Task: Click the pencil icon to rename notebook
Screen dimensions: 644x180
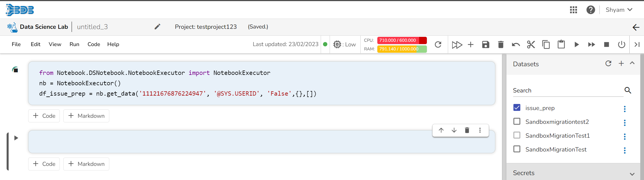Action: coord(157,27)
